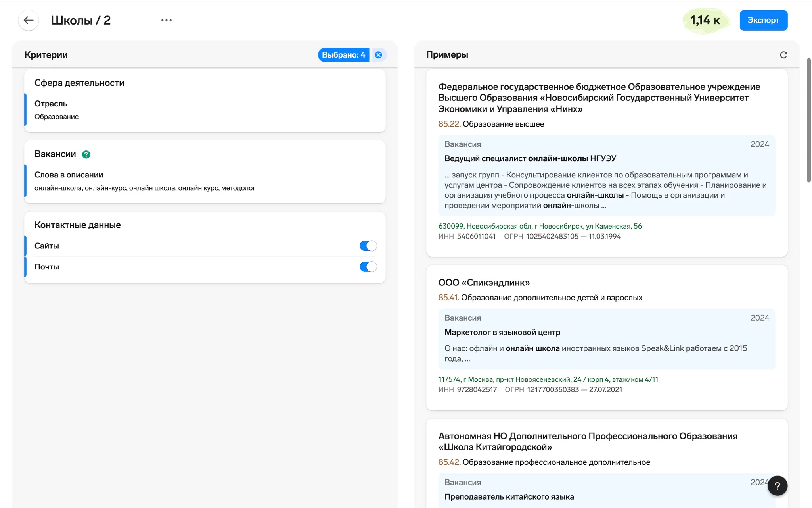This screenshot has width=812, height=508.
Task: Clear selected criteria with the X icon
Action: tap(379, 55)
